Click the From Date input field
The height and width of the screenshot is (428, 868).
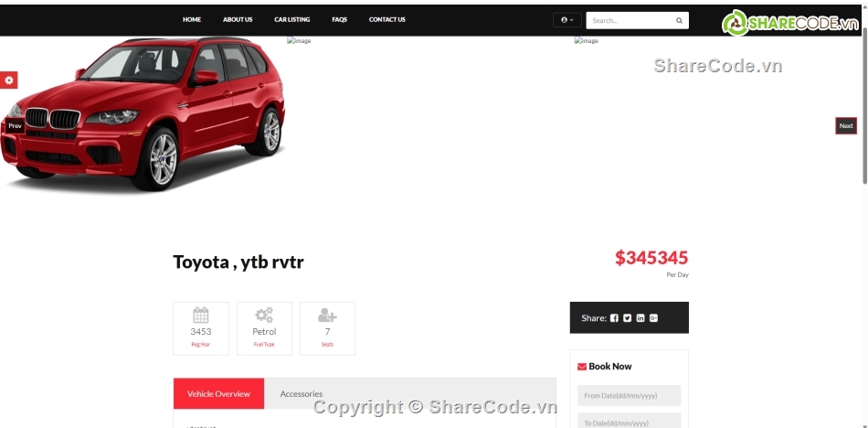pyautogui.click(x=630, y=396)
